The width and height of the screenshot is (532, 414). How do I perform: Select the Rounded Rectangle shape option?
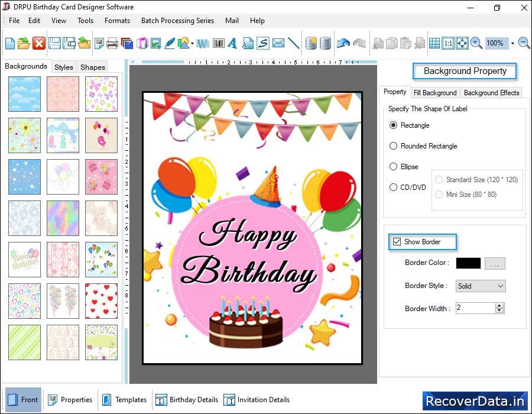click(x=394, y=146)
